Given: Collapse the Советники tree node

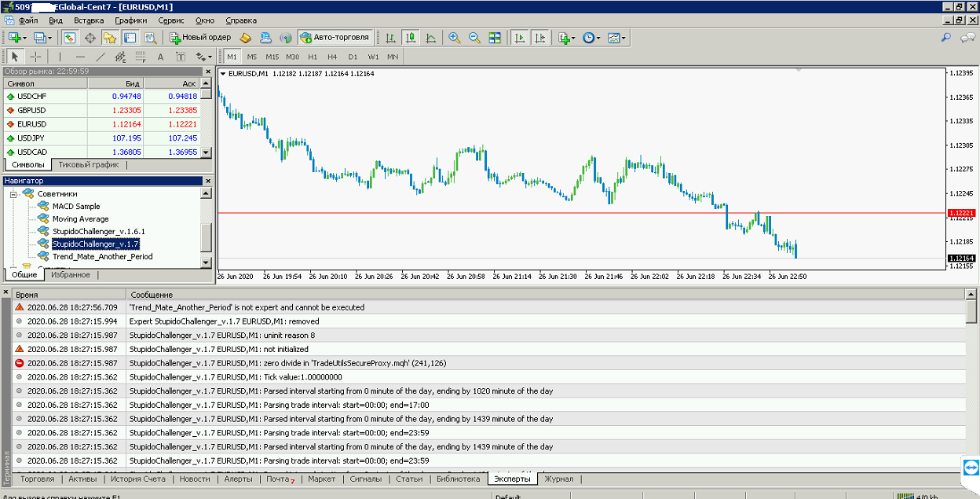Looking at the screenshot, I should point(13,193).
